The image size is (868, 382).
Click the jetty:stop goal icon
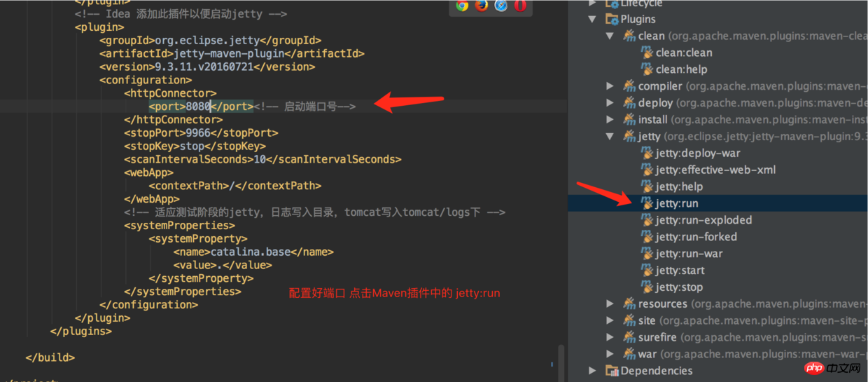647,287
